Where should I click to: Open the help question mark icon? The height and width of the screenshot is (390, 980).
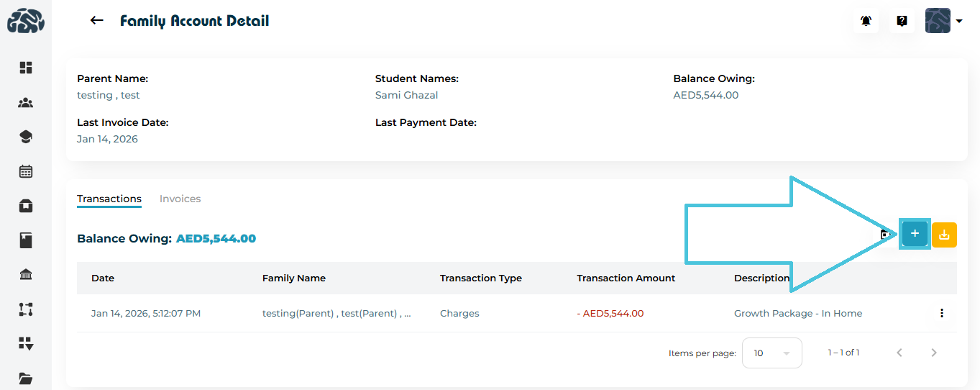click(x=902, y=21)
